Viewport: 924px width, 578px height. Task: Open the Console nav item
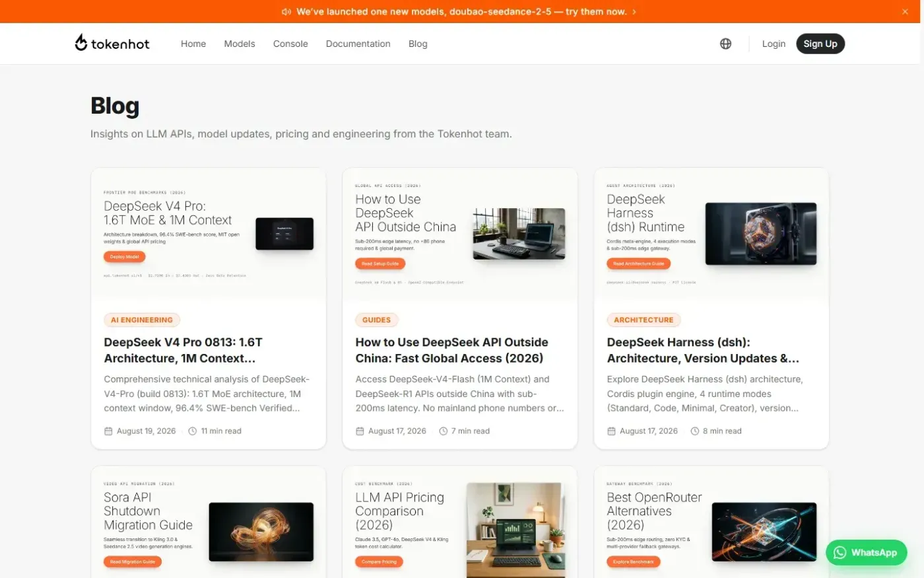(x=290, y=44)
